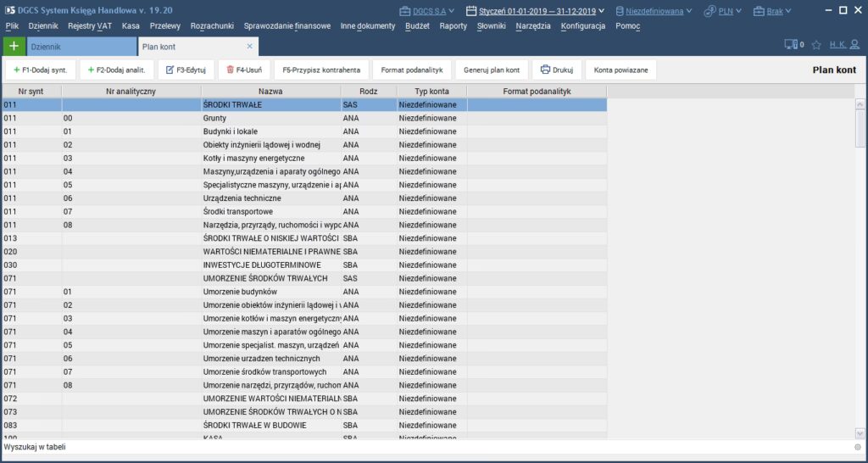The height and width of the screenshot is (463, 868).
Task: Click the Konta powiązane button
Action: pyautogui.click(x=620, y=70)
